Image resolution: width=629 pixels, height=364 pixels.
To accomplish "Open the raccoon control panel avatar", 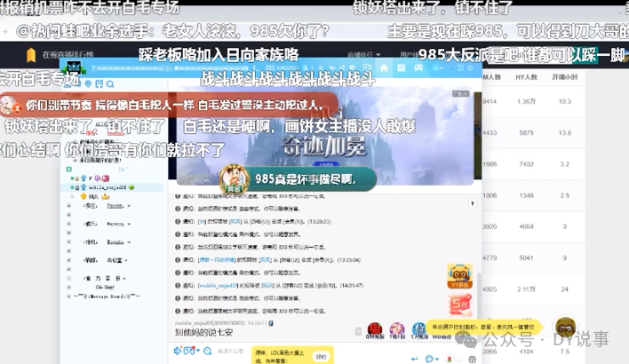I will pyautogui.click(x=566, y=327).
